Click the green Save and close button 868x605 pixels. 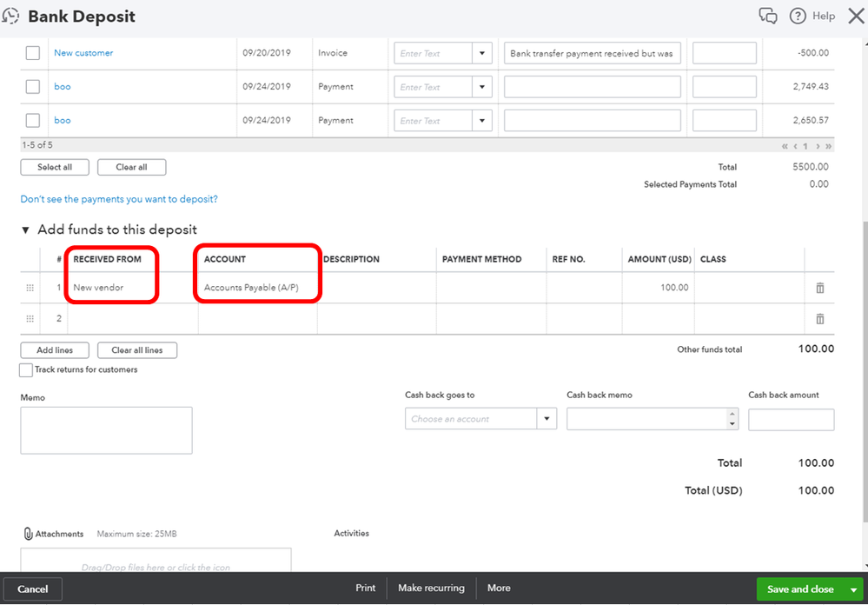click(800, 589)
